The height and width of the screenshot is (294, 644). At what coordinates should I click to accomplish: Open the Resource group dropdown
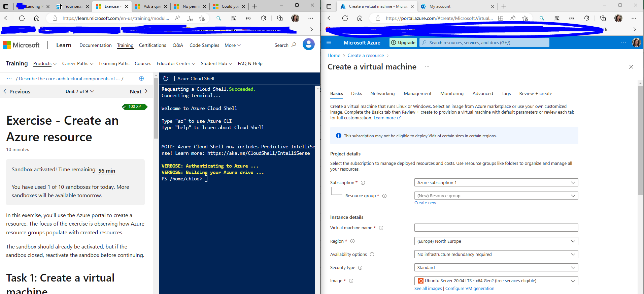click(496, 196)
